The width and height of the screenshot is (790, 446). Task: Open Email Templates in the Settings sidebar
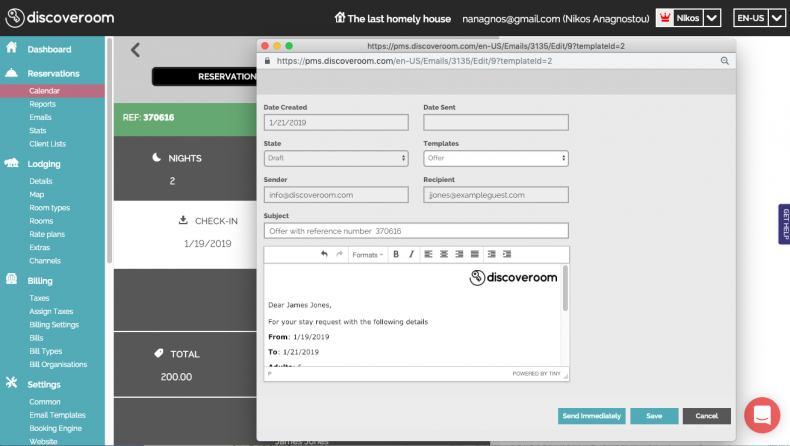pos(57,415)
